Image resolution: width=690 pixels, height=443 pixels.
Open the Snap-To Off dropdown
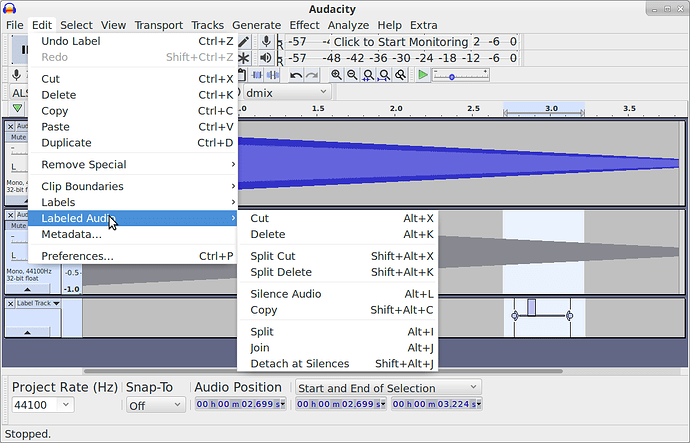click(155, 405)
